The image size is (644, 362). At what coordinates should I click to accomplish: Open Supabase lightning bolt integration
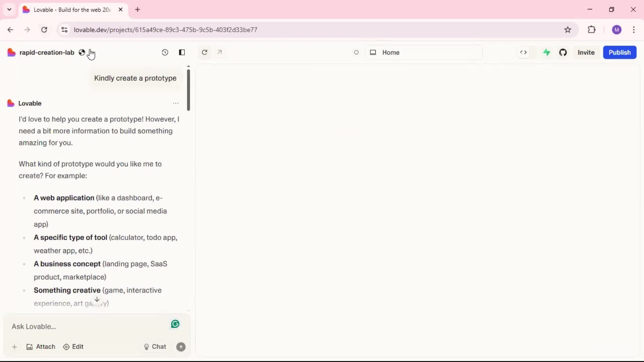(x=547, y=52)
